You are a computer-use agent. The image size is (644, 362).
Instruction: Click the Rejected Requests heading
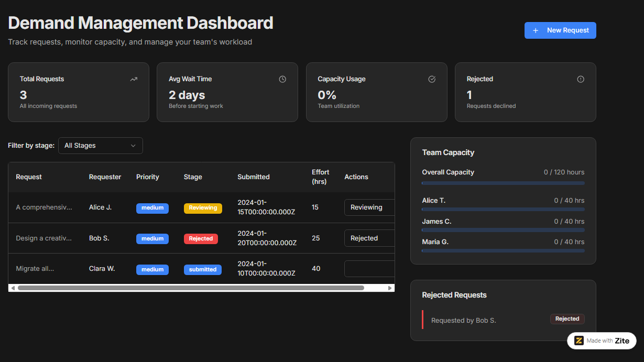click(x=454, y=295)
